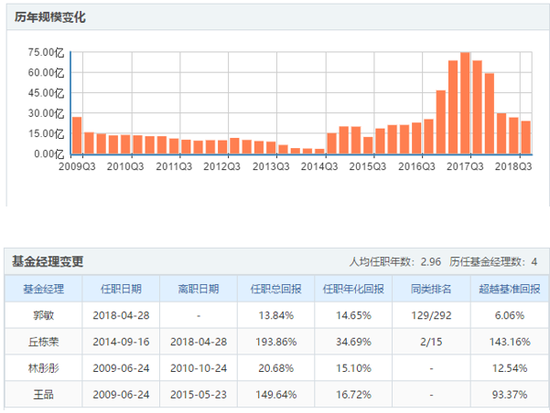Click the 任职总回报 column header
The height and width of the screenshot is (413, 550).
[276, 289]
